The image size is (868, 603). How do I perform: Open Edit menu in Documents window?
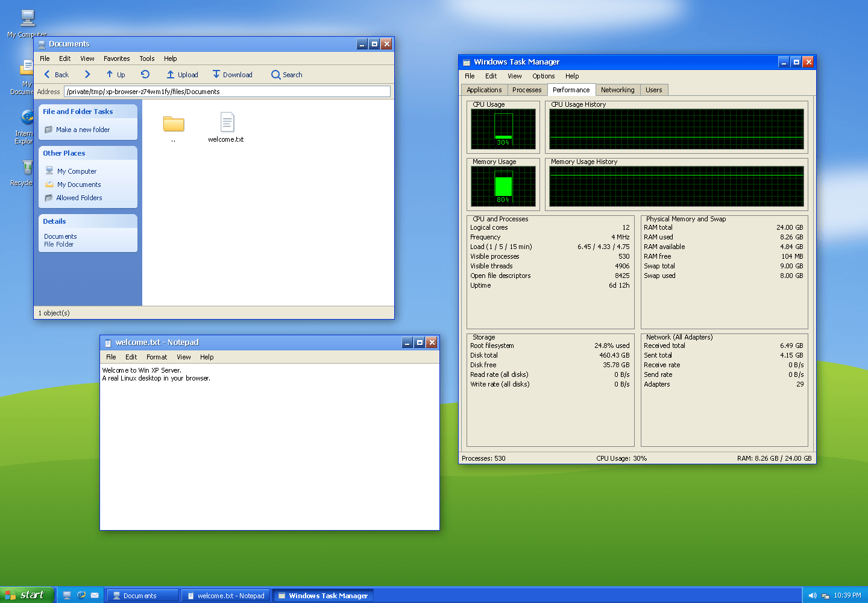(x=65, y=58)
